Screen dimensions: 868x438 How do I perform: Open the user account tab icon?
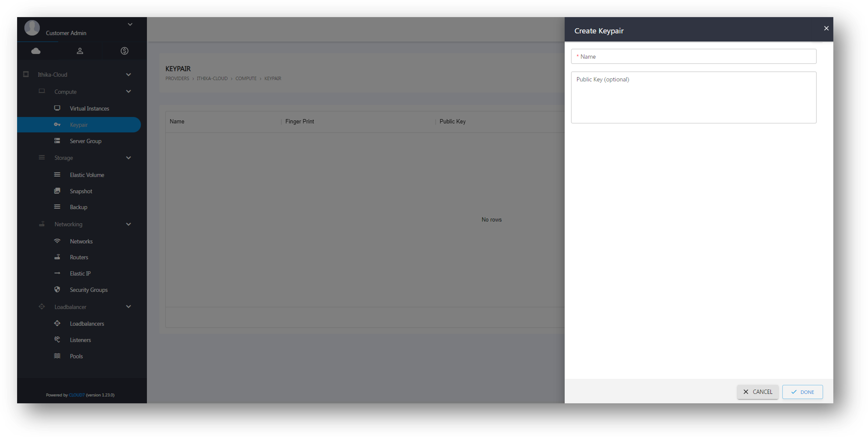pyautogui.click(x=80, y=51)
